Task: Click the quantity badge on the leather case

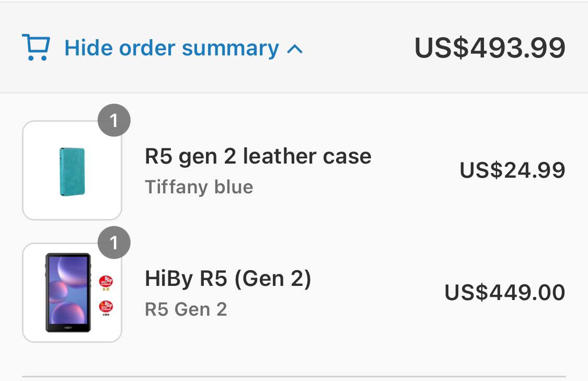Action: click(113, 121)
